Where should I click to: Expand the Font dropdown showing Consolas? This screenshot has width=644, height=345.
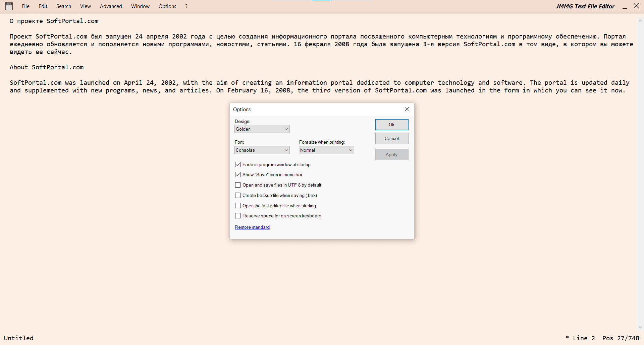click(262, 150)
